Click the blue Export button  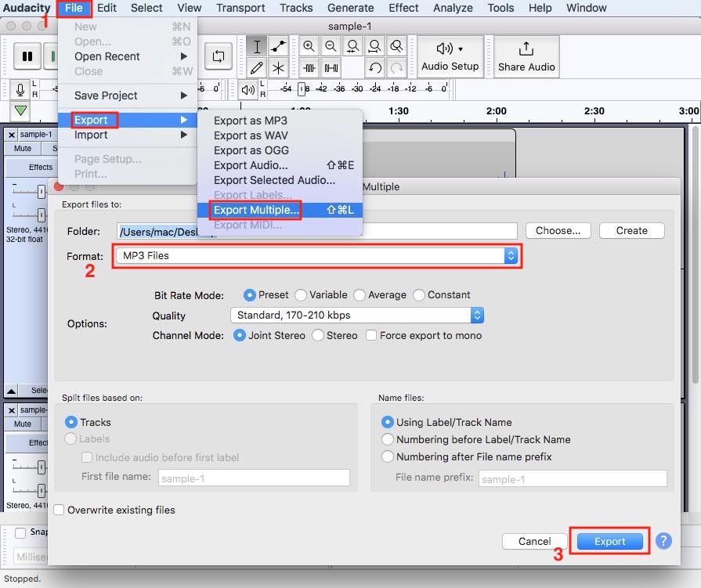[610, 541]
